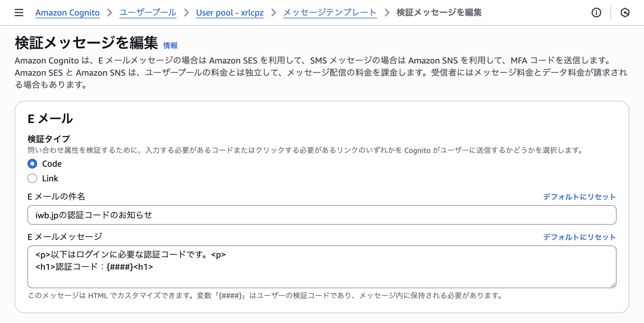Image resolution: width=644 pixels, height=323 pixels.
Task: Click the hexagon settings icon at top right
Action: (x=625, y=13)
